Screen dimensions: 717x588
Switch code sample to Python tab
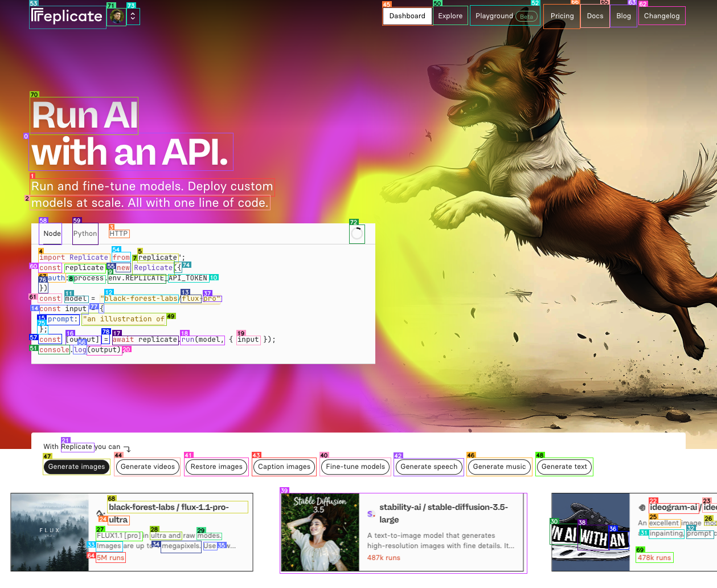pyautogui.click(x=85, y=234)
